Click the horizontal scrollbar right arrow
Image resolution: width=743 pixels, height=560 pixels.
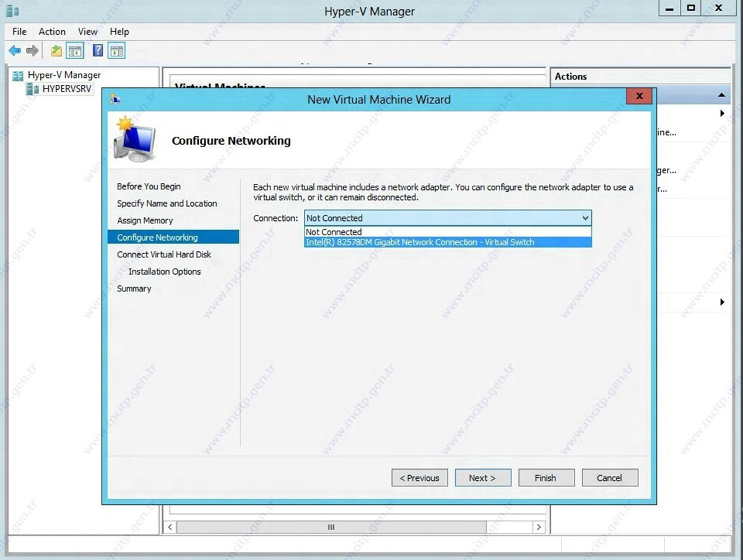[539, 527]
